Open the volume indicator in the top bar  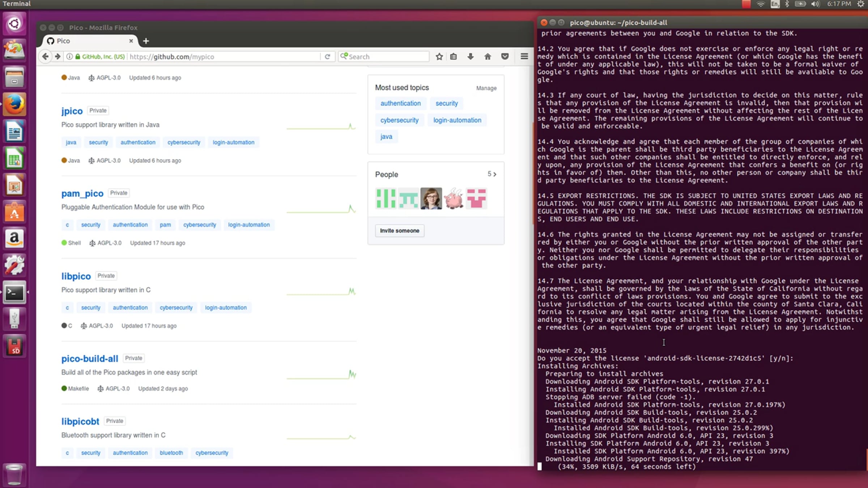815,4
